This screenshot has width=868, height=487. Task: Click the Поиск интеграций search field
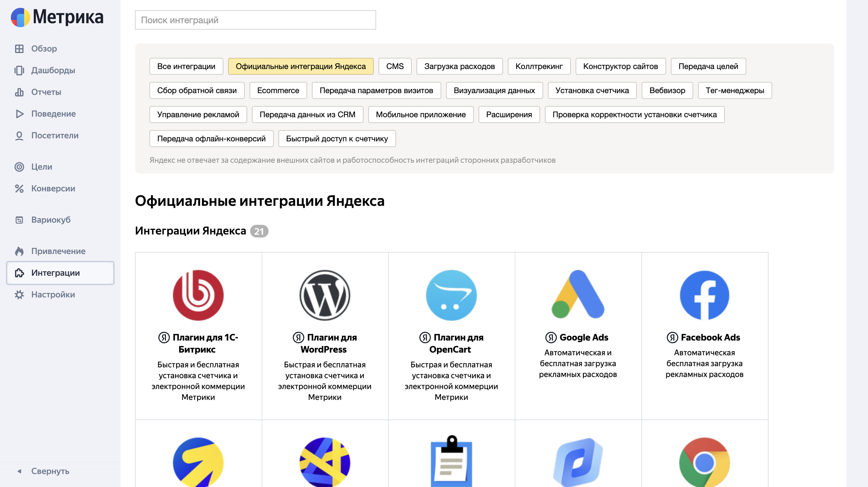255,20
